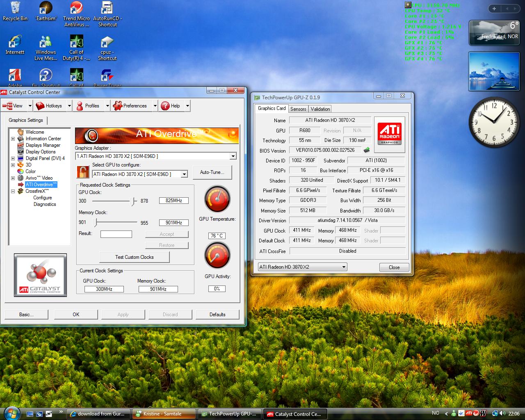The image size is (525, 420).
Task: Select Color in the settings tree
Action: 30,171
